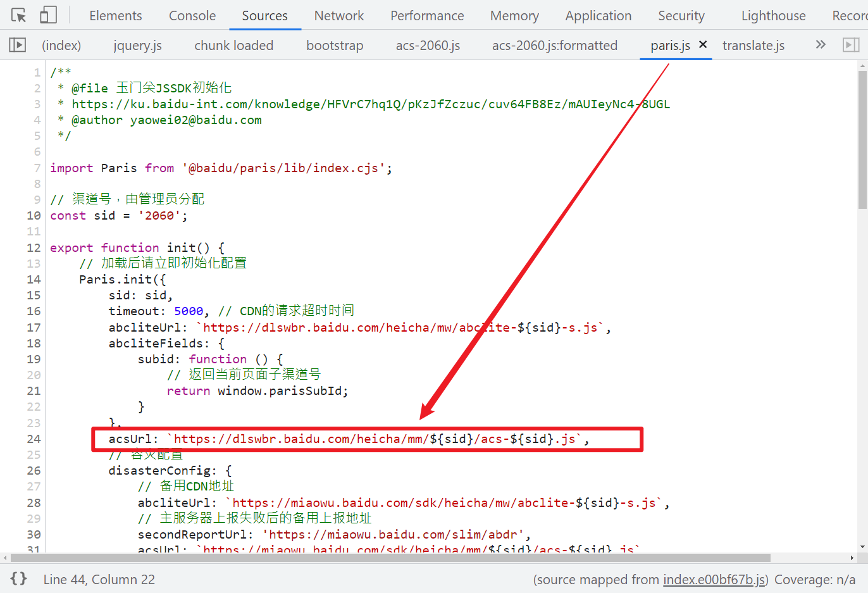This screenshot has height=593, width=868.
Task: Reveal hidden file tabs via the chevron
Action: tap(820, 44)
